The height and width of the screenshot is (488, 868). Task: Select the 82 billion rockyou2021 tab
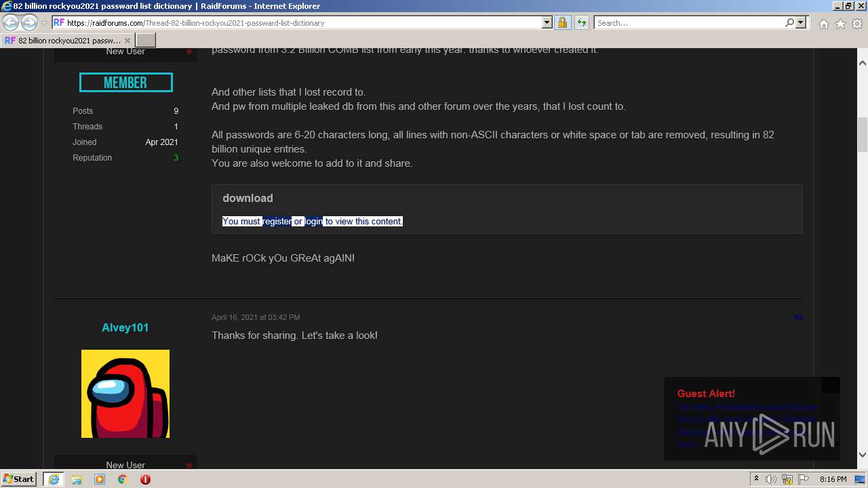(x=68, y=41)
